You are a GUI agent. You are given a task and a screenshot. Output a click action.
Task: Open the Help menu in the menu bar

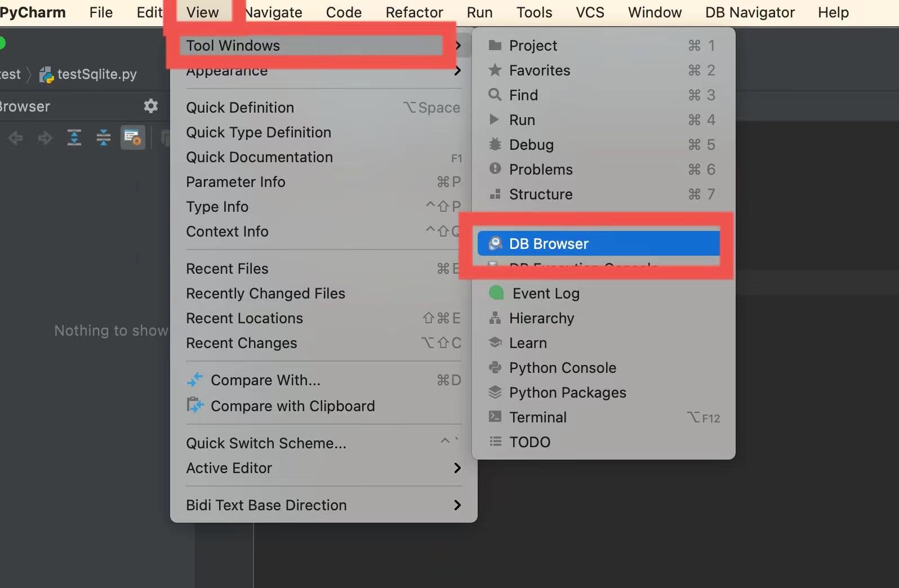click(833, 12)
